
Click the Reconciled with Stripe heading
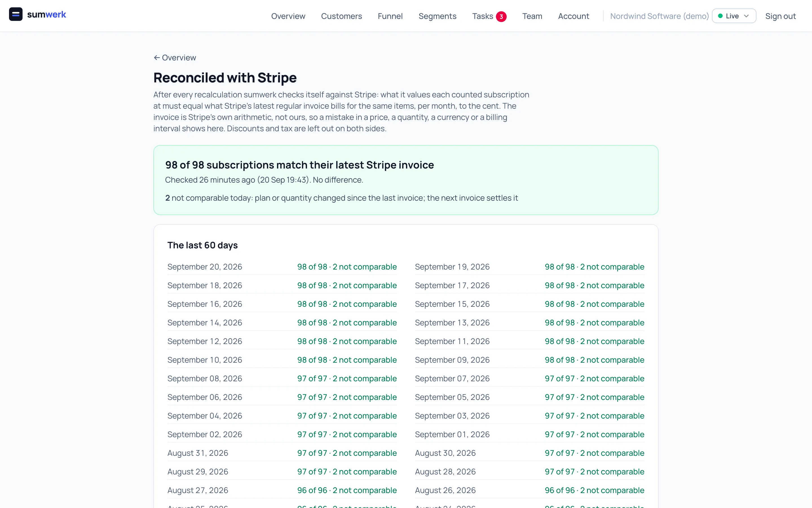click(225, 78)
